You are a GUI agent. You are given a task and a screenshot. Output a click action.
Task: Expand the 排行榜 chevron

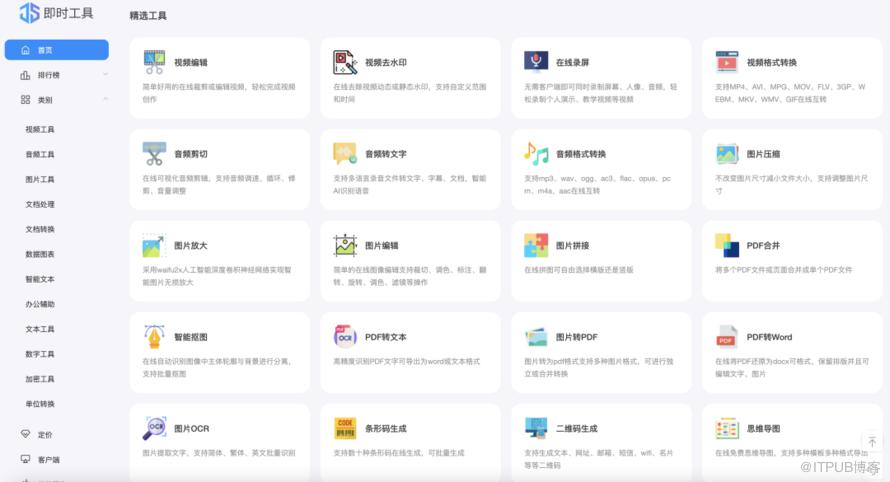(x=105, y=74)
